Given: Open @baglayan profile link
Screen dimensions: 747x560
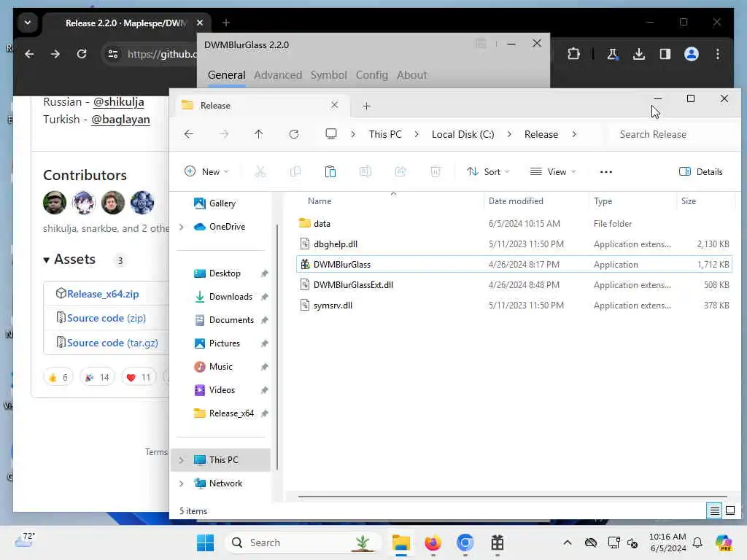Looking at the screenshot, I should pos(120,120).
